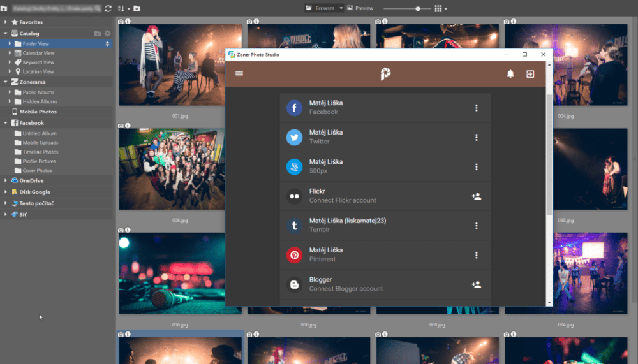Click the path search field in toolbar
The image size is (638, 364).
(56, 8)
